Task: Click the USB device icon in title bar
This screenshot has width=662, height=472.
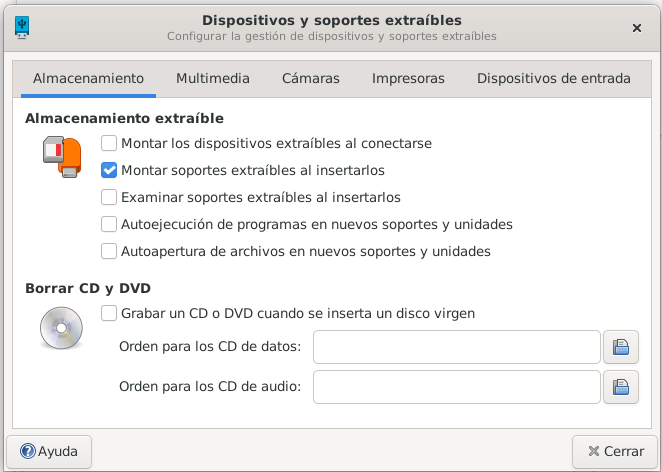Action: (23, 27)
